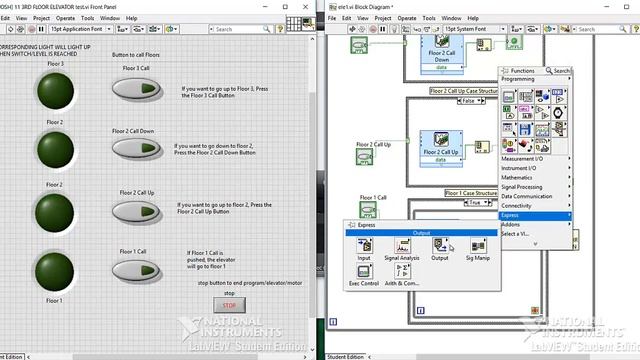Click Search button in Functions palette
Screen dimensions: 640x360
tap(558, 71)
